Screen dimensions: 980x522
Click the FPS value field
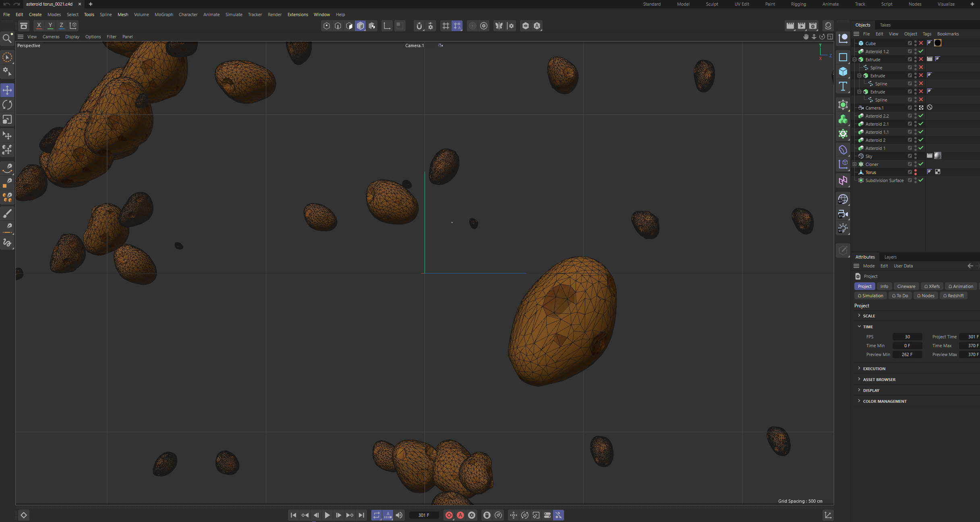tap(907, 337)
